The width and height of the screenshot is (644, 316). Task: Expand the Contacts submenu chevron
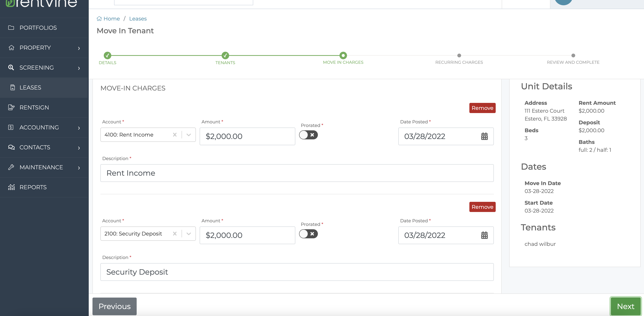coord(79,148)
